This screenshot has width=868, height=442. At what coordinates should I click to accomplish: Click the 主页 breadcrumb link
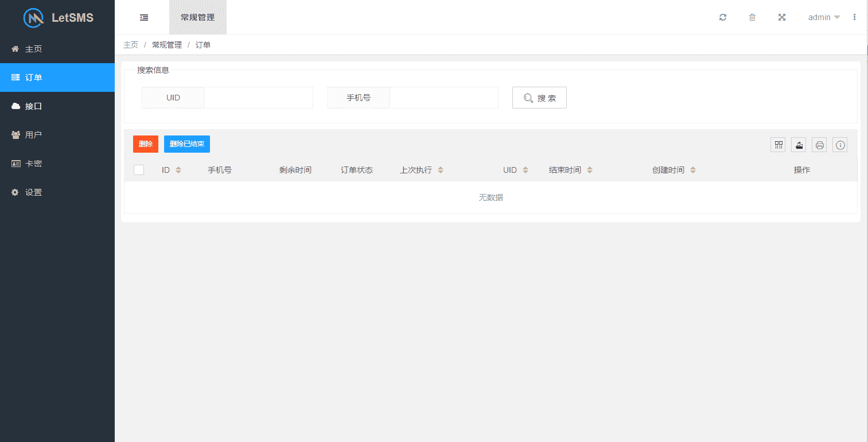[x=131, y=45]
